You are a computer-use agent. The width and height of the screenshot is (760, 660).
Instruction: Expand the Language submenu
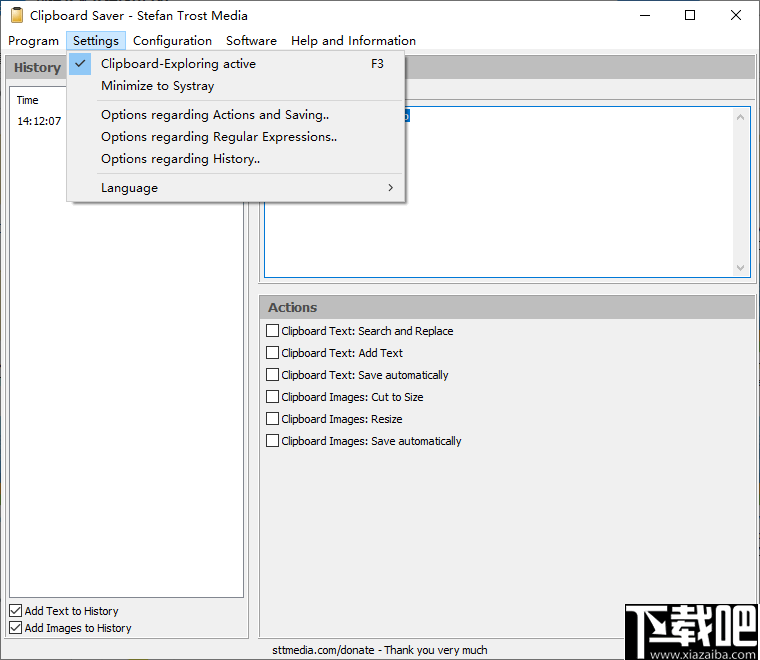coord(236,188)
